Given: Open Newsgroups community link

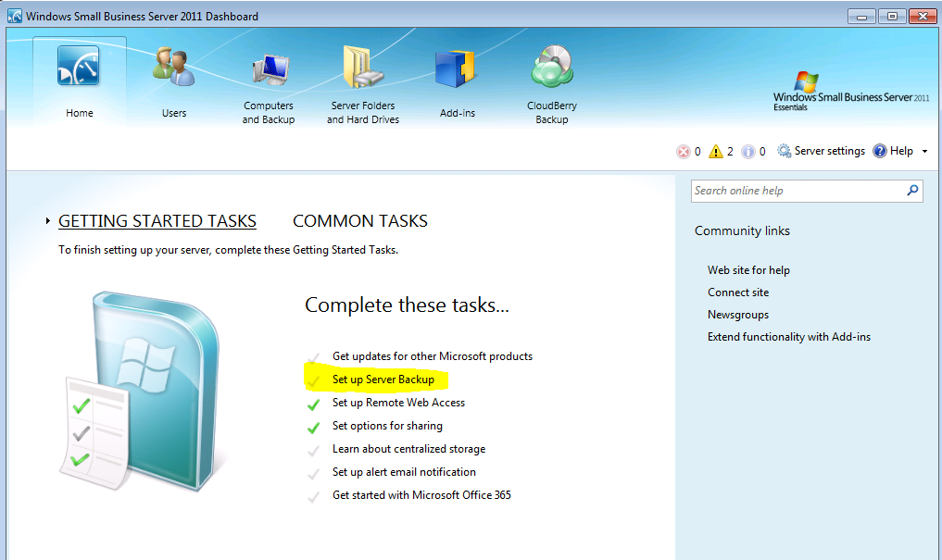Looking at the screenshot, I should point(737,315).
